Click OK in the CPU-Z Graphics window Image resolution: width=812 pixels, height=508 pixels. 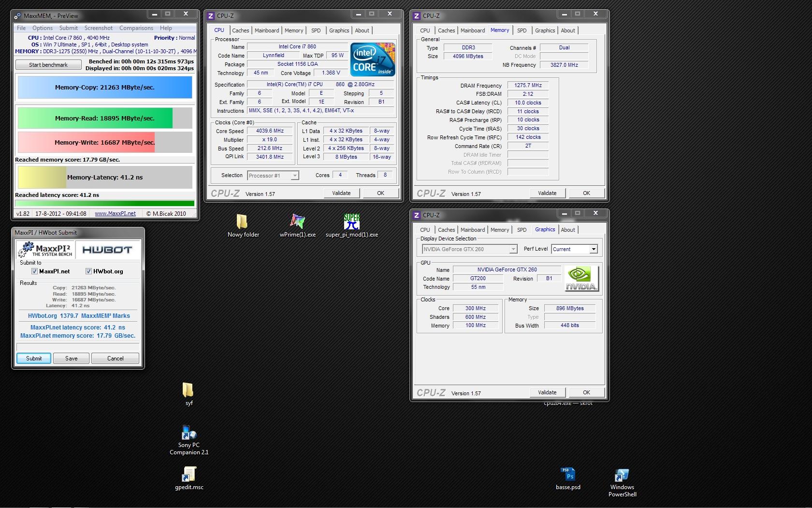[x=586, y=392]
